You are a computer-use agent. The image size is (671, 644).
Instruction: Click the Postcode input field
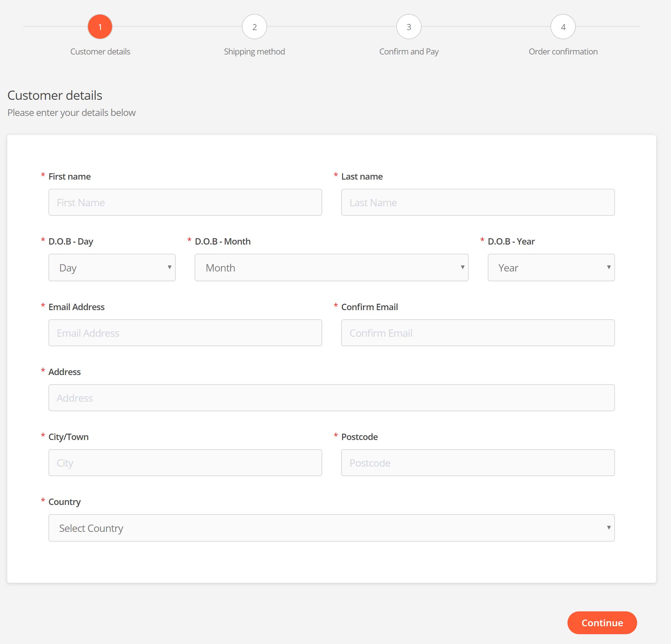478,463
